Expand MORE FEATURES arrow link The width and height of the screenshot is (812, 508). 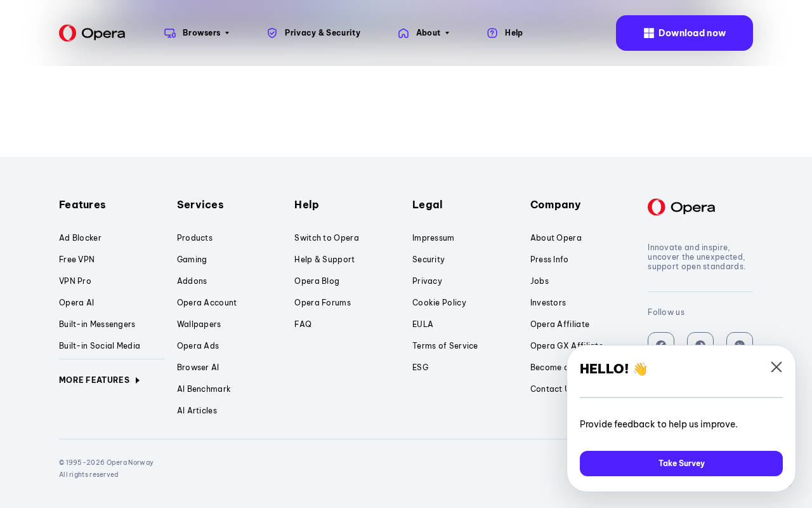click(100, 380)
